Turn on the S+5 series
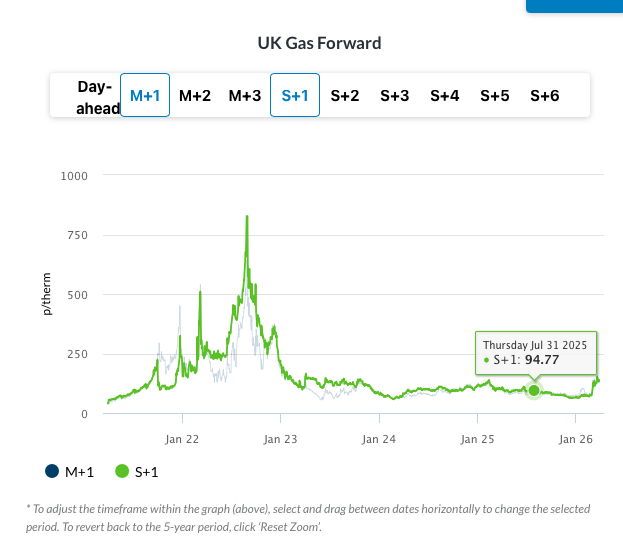 495,96
